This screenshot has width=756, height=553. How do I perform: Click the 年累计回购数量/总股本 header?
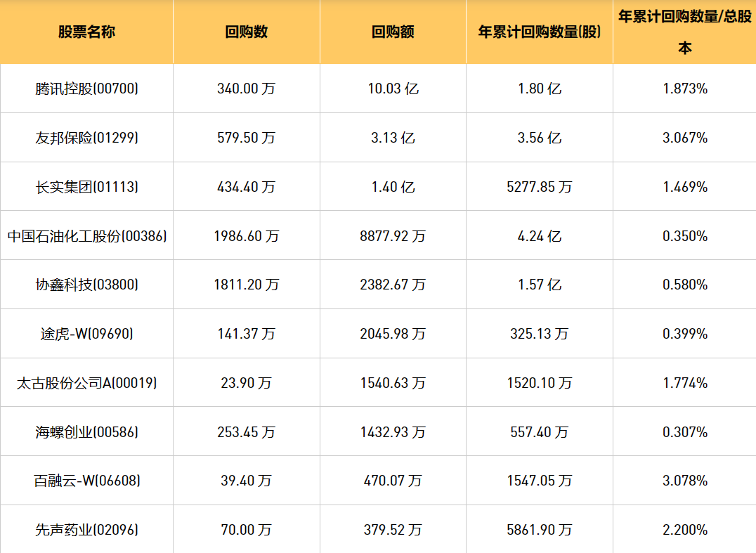(x=684, y=32)
